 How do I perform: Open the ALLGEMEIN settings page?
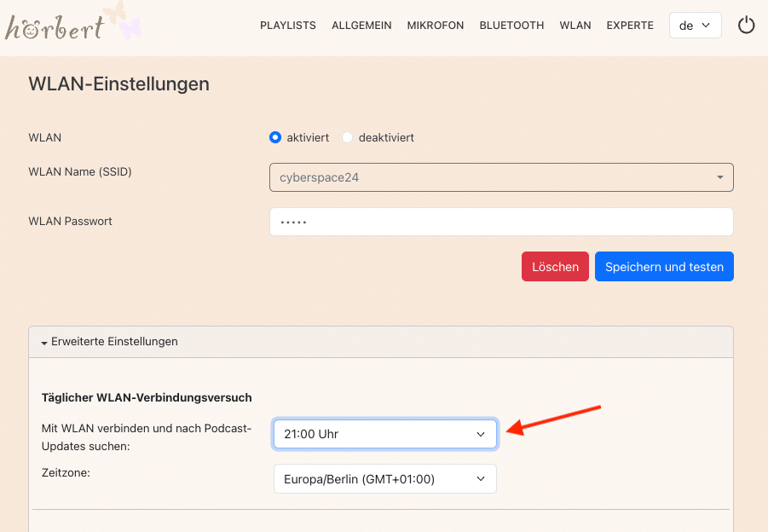click(362, 26)
